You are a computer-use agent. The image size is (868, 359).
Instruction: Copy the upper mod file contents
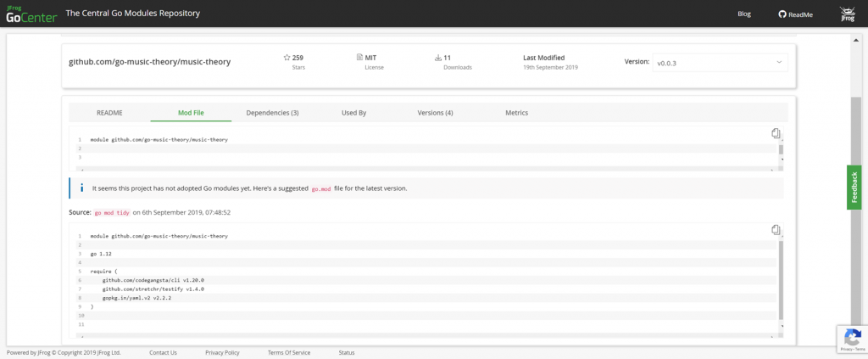(776, 133)
